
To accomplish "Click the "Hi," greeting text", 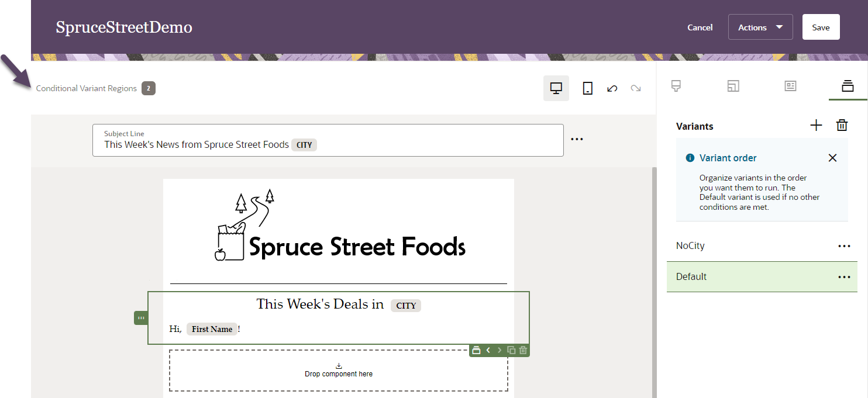I will point(175,329).
